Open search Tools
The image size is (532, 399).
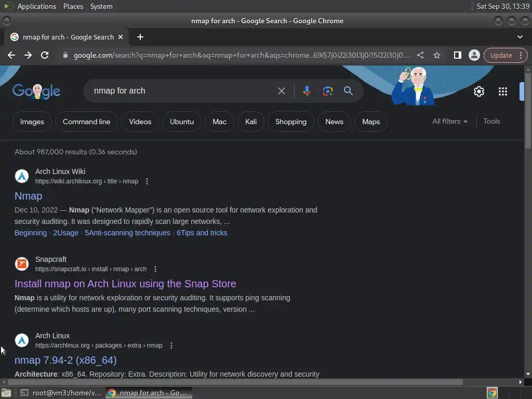coord(491,121)
